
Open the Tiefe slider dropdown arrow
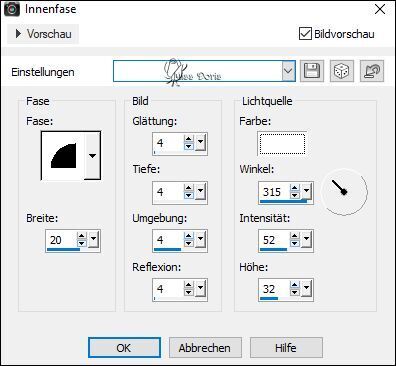coord(200,191)
